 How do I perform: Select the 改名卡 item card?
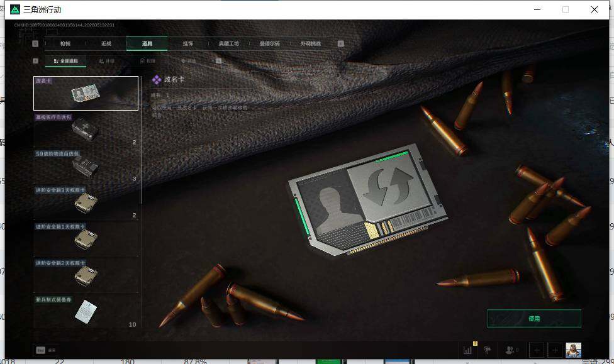tap(86, 93)
